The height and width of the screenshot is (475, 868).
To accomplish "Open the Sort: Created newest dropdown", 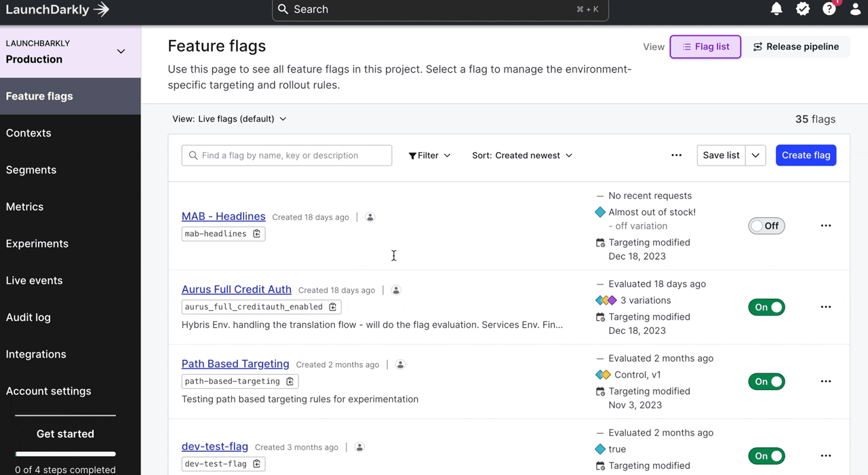I will (522, 155).
